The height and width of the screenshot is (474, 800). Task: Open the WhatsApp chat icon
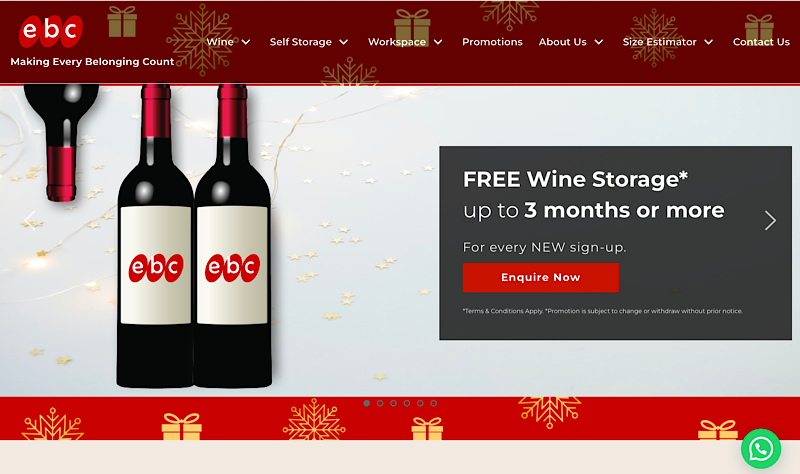pos(761,448)
